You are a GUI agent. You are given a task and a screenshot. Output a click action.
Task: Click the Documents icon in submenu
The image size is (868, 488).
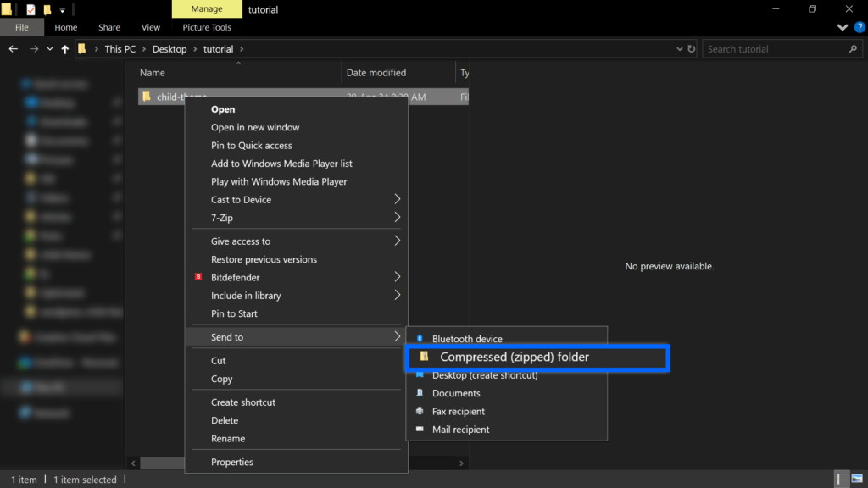[420, 393]
